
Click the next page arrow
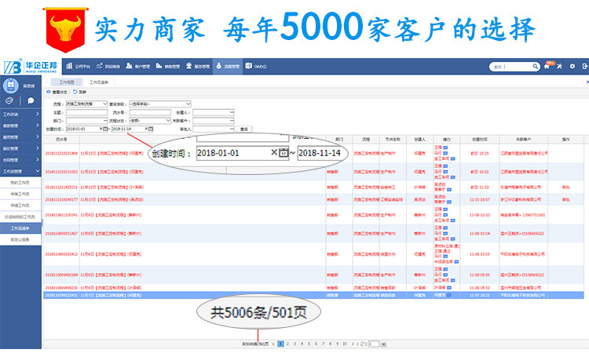click(x=353, y=344)
